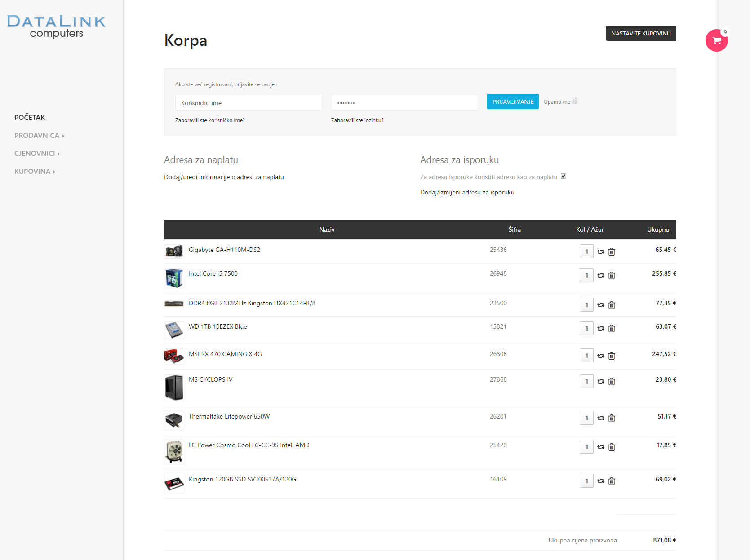Go to POČETAK page
This screenshot has height=560, width=750.
[30, 118]
